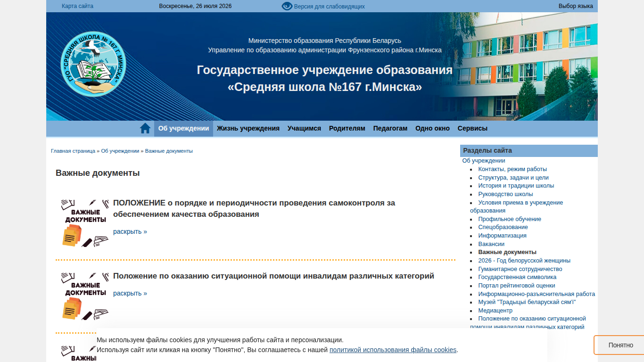Open Медиацентр in the sidebar
644x362 pixels.
click(495, 311)
